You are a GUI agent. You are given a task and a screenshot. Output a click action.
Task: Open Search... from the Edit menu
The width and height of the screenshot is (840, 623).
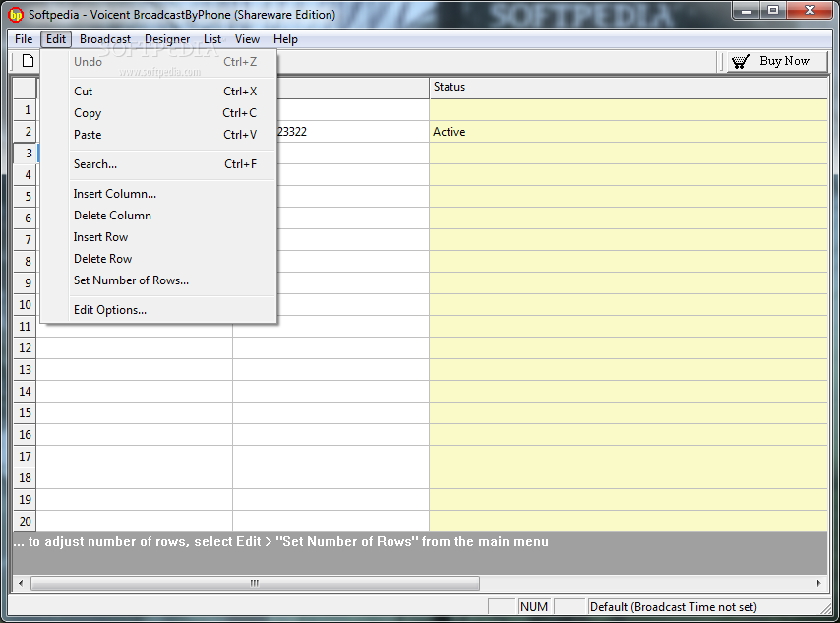coord(158,164)
